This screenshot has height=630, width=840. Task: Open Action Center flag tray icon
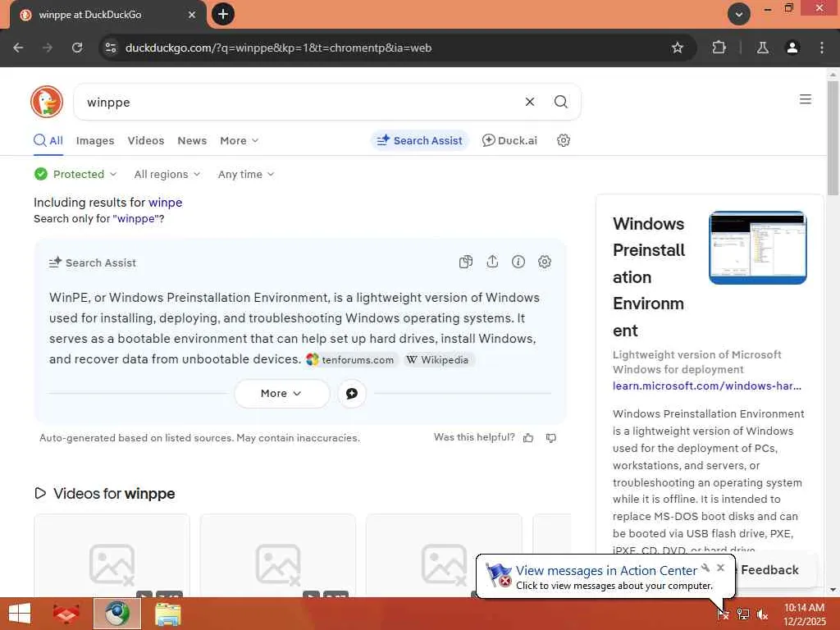(x=723, y=614)
